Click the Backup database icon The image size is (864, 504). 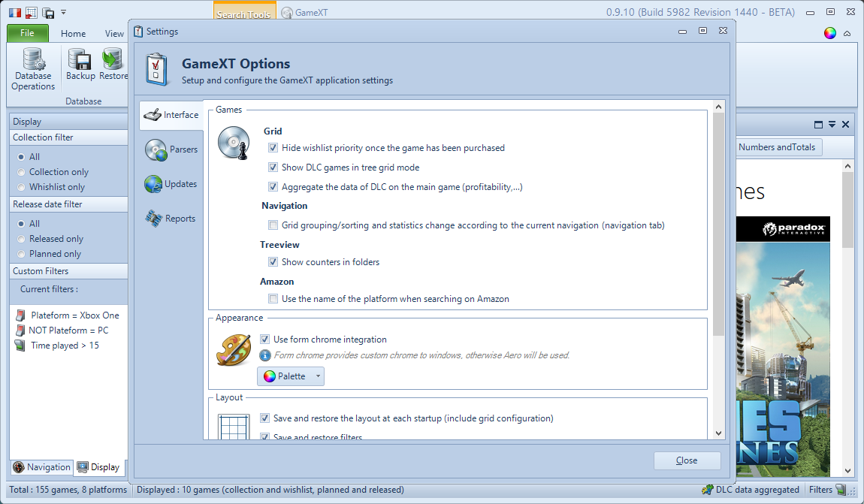point(80,59)
